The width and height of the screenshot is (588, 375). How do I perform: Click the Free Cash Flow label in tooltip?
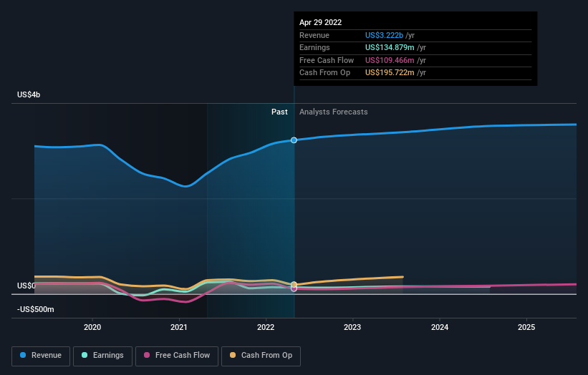coord(327,60)
